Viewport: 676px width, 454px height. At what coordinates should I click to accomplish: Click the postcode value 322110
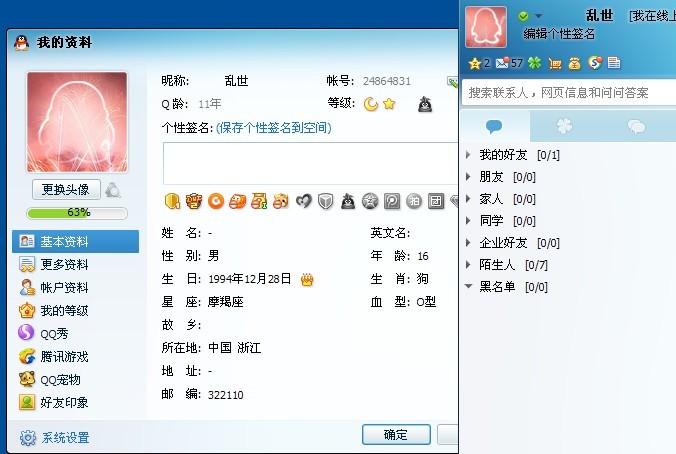tap(225, 395)
